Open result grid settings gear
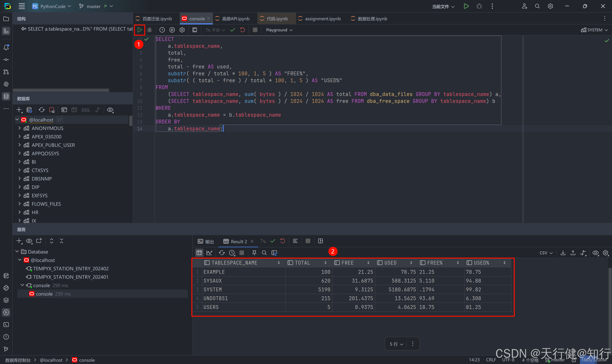The image size is (612, 364). (606, 253)
